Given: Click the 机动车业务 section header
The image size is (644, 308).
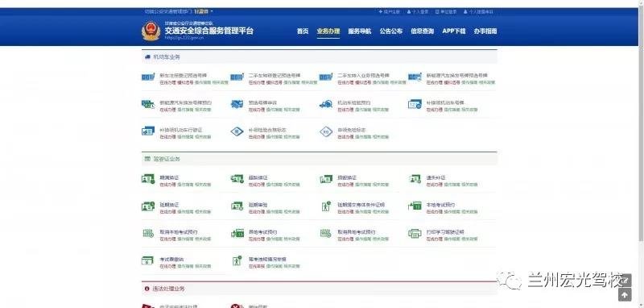Looking at the screenshot, I should tap(320, 57).
